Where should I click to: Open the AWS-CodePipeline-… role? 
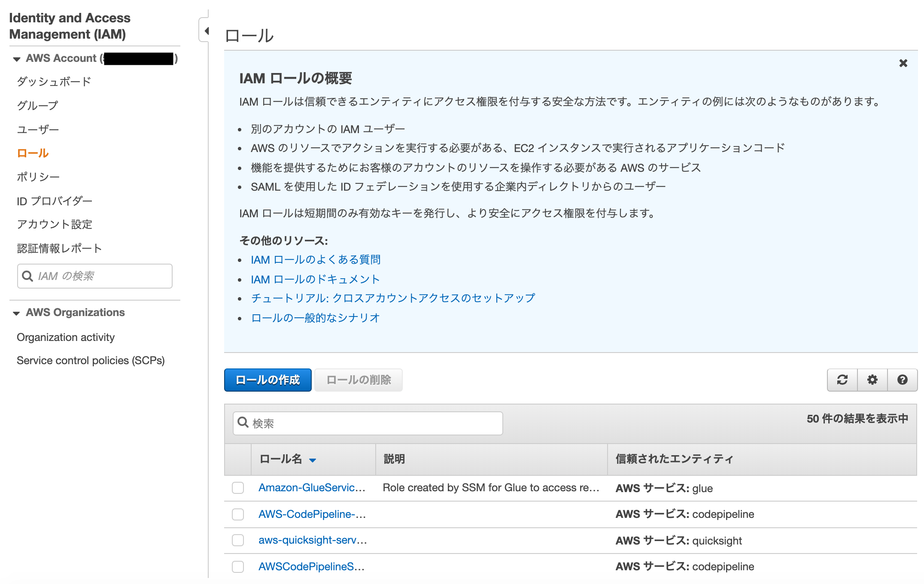[x=312, y=514]
